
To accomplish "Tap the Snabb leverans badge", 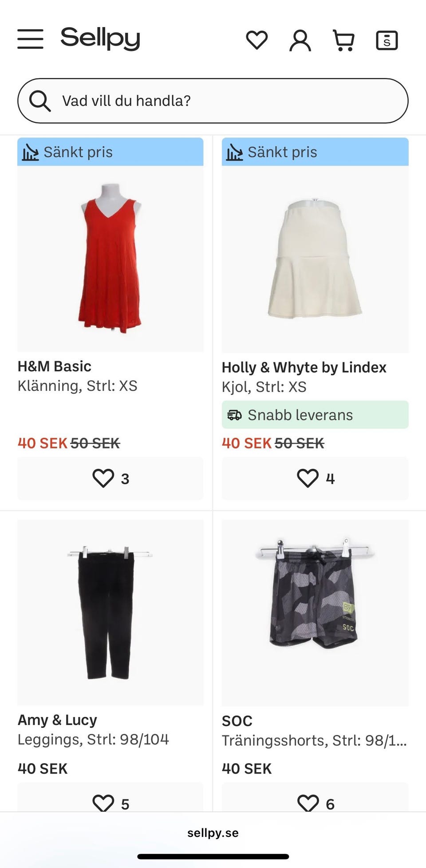I will tap(315, 415).
